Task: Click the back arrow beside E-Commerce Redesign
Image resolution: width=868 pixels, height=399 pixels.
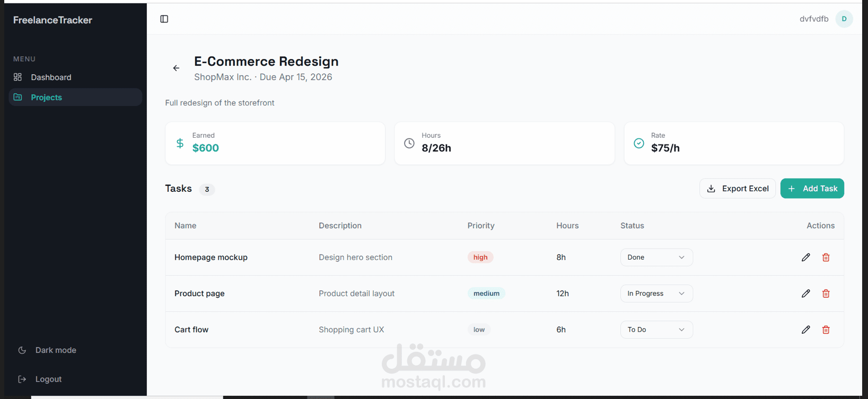Action: click(176, 68)
